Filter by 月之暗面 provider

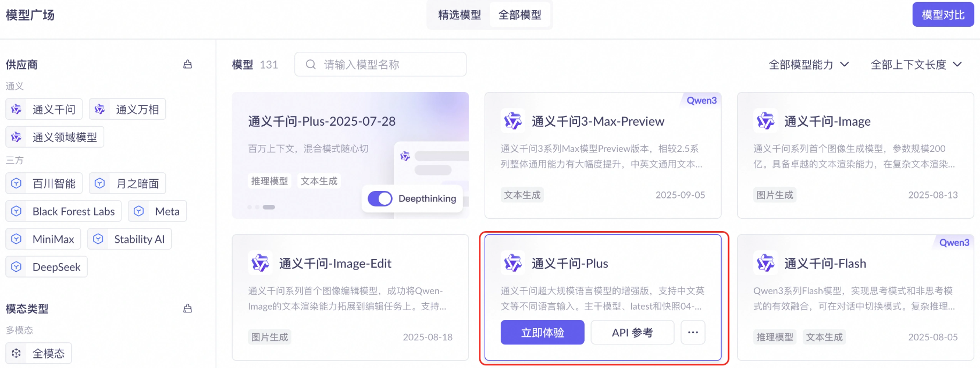point(127,183)
